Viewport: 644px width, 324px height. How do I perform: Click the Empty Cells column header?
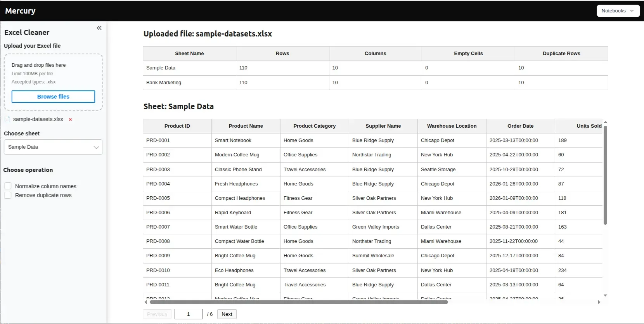[x=468, y=54]
